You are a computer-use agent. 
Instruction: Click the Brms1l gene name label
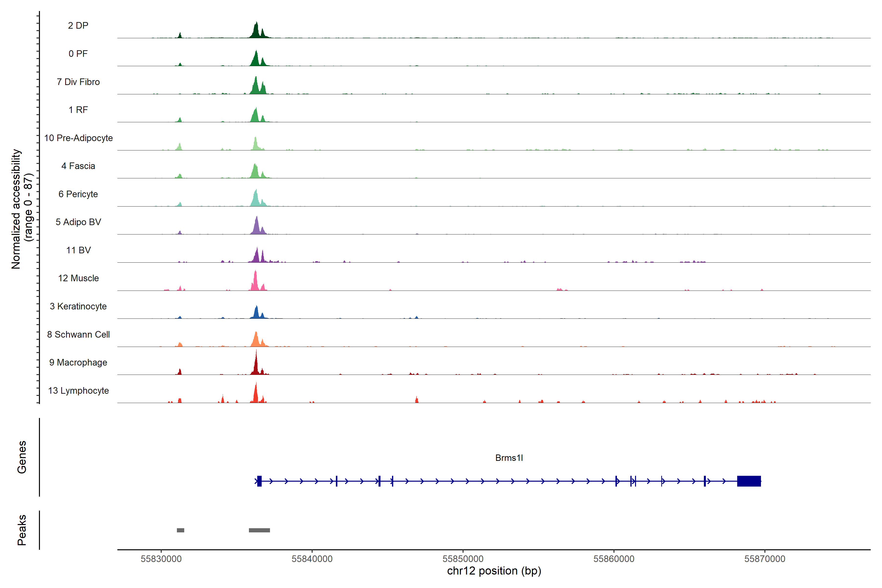click(509, 458)
